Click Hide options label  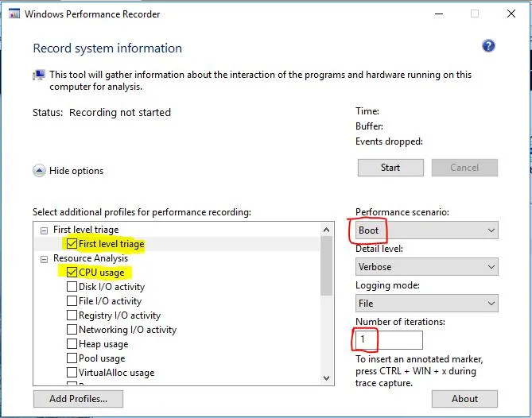tap(76, 171)
